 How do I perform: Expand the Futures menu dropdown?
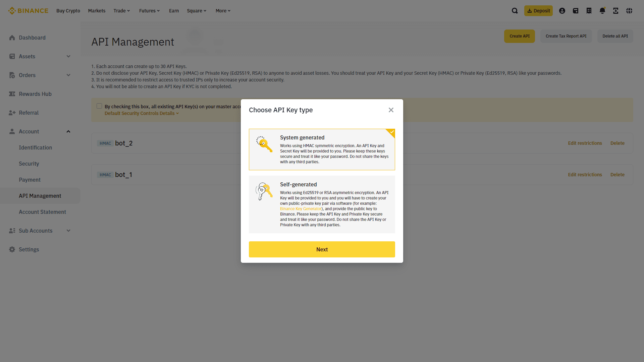149,11
